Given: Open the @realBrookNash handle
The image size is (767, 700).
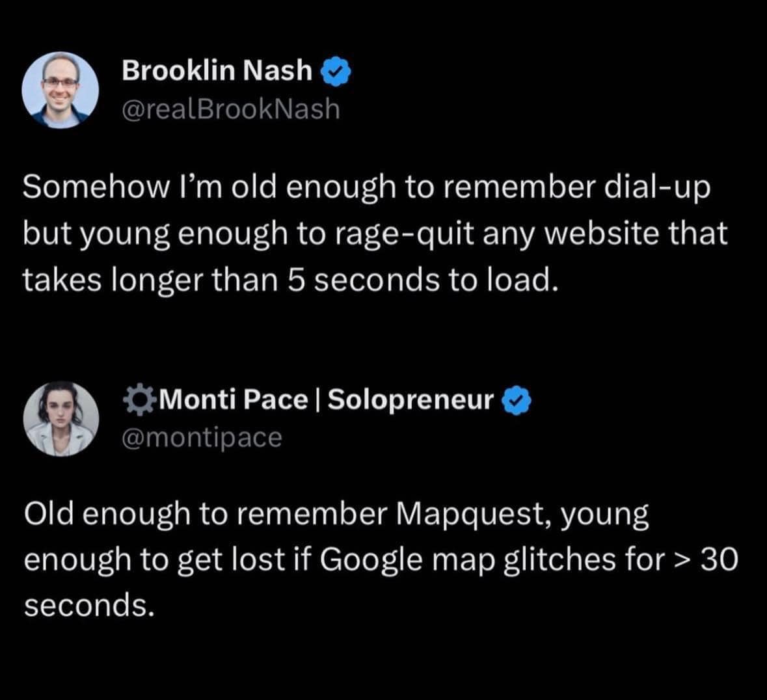Looking at the screenshot, I should [230, 109].
